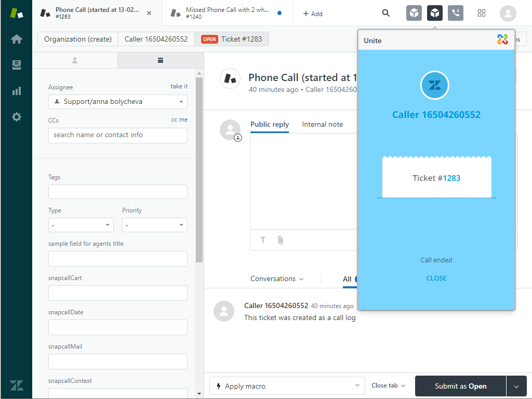Image resolution: width=532 pixels, height=399 pixels.
Task: Open the Reporting bar chart icon
Action: (x=17, y=91)
